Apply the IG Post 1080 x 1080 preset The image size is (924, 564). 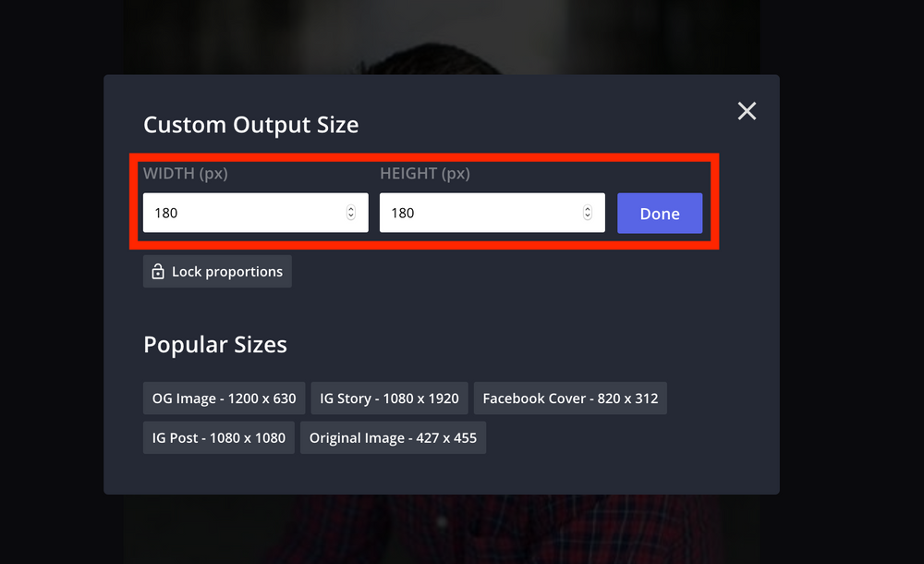coord(218,437)
